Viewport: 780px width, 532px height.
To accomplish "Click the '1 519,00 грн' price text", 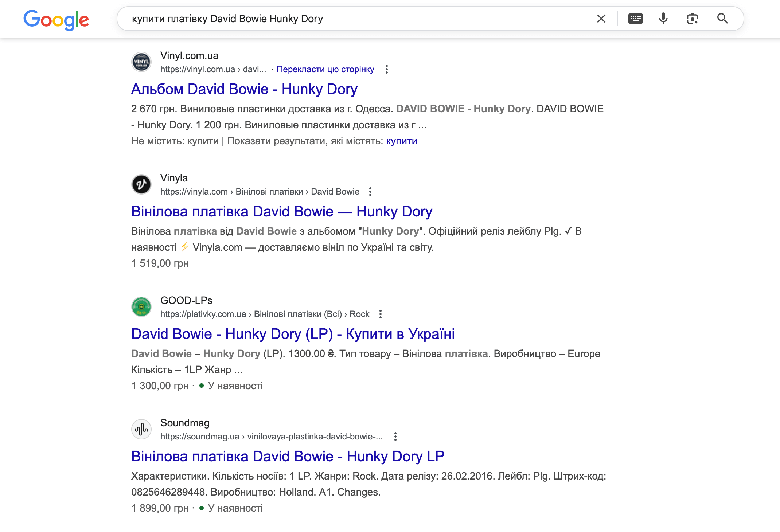I will point(160,263).
